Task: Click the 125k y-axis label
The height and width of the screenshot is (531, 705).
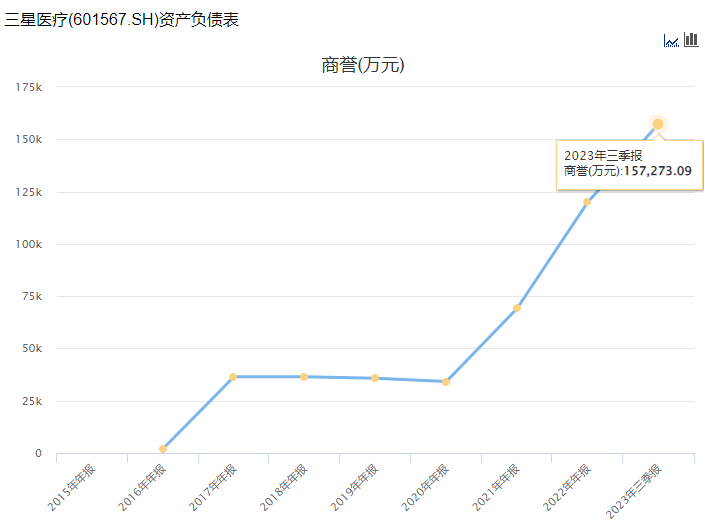Action: click(29, 192)
